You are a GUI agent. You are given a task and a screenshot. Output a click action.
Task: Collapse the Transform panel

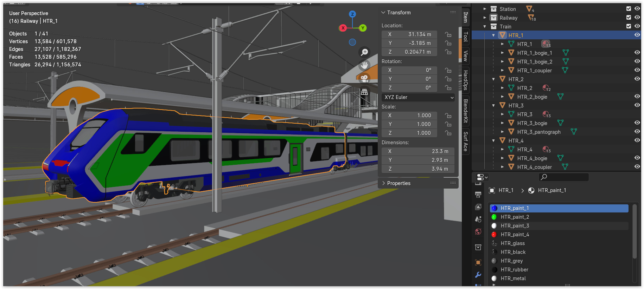(x=383, y=13)
